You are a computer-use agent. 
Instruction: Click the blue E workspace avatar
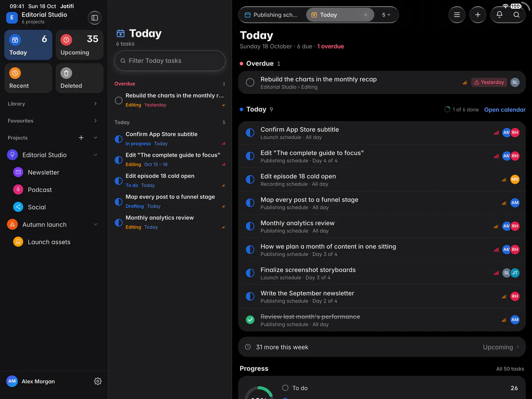pos(12,18)
